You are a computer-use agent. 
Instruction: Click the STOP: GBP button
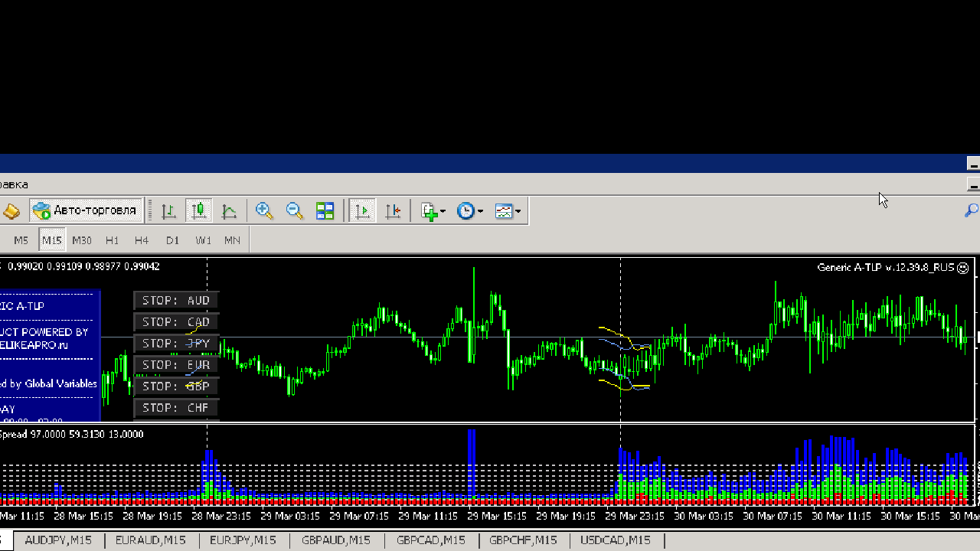(x=176, y=386)
